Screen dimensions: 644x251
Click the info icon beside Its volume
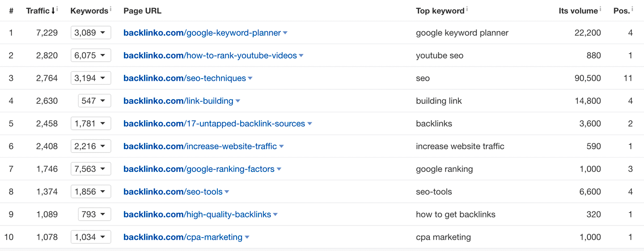600,8
